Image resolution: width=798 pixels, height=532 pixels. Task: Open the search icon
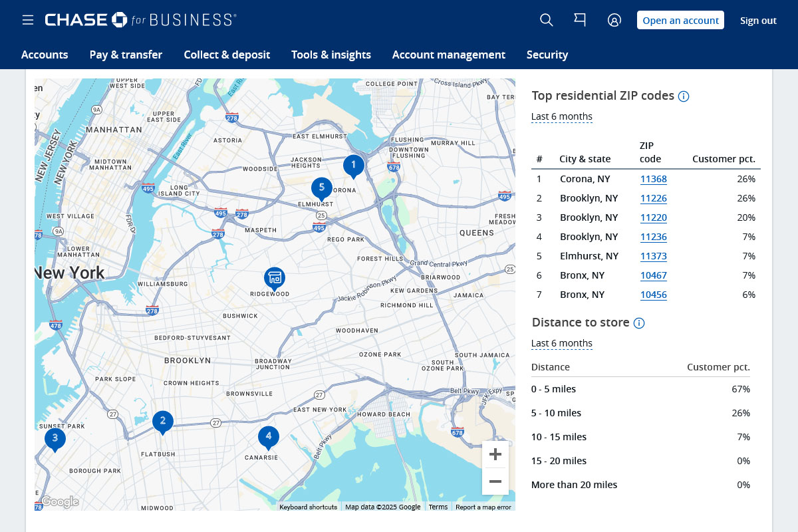click(546, 20)
